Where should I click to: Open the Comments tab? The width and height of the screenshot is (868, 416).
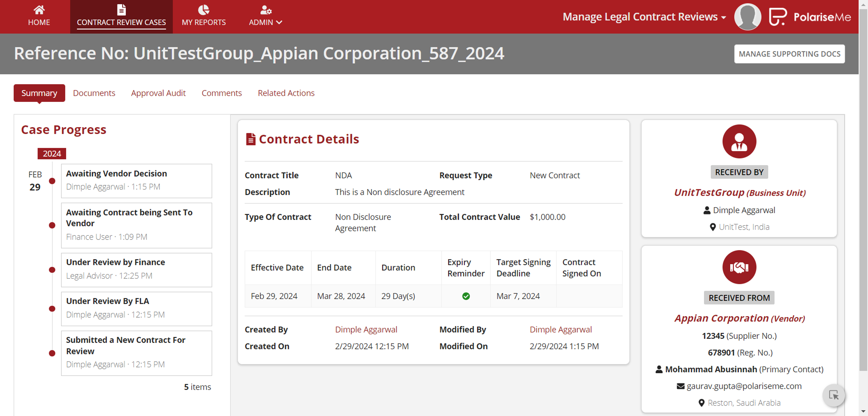click(221, 93)
